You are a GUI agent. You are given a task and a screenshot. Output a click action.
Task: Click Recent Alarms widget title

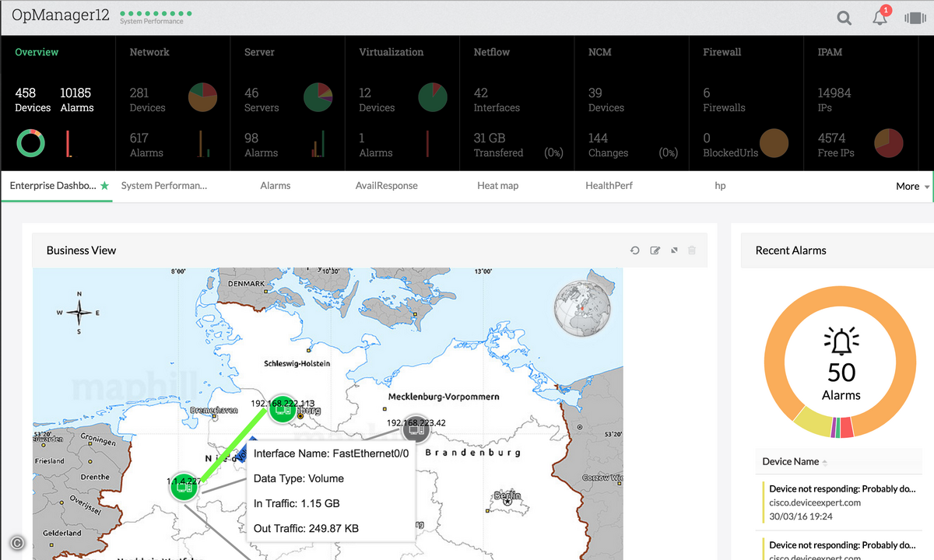(791, 250)
